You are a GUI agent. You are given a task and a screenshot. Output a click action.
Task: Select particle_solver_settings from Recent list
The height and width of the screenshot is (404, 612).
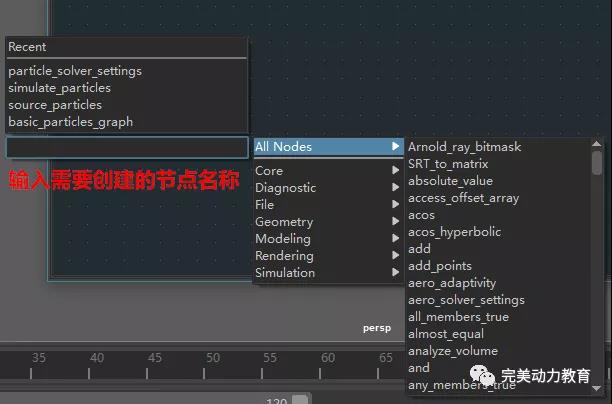coord(75,71)
